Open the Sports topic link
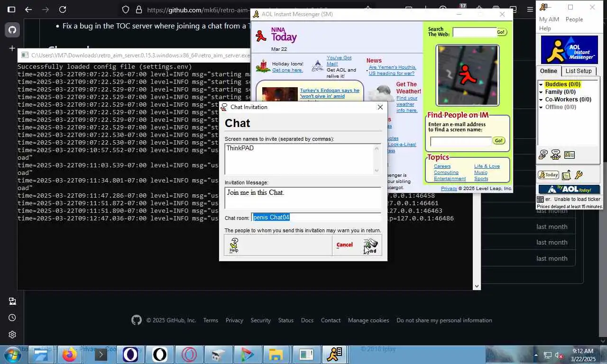 (481, 179)
